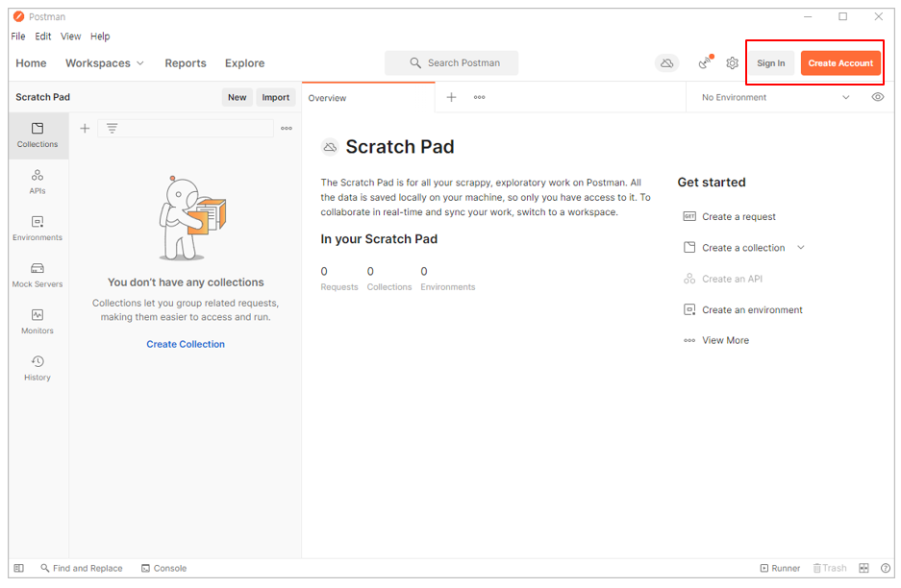This screenshot has height=588, width=901.
Task: Open the Mock Servers sidebar section
Action: pyautogui.click(x=38, y=275)
